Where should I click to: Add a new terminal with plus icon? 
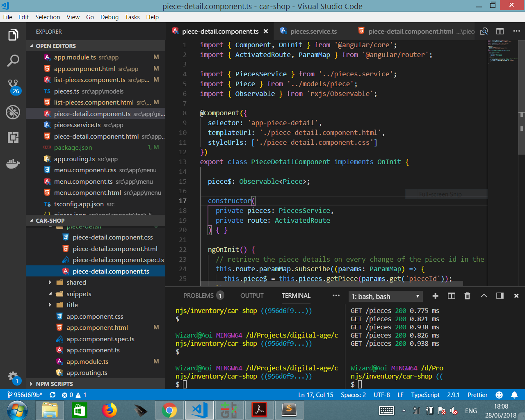(x=435, y=296)
